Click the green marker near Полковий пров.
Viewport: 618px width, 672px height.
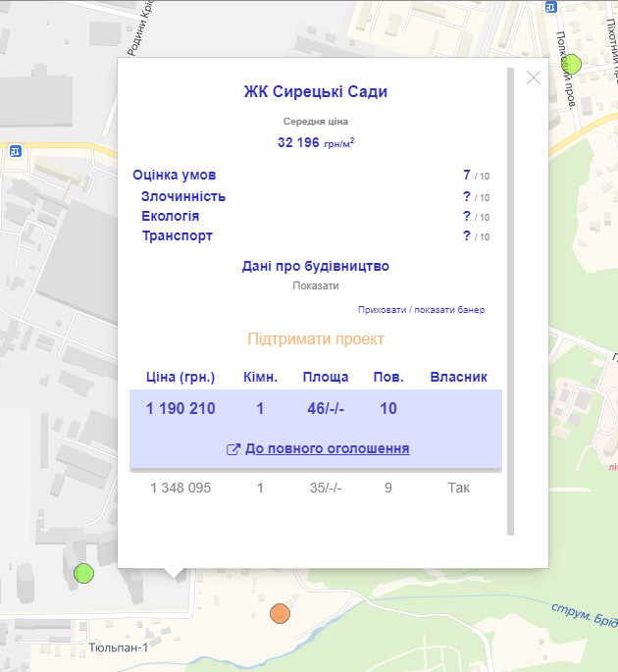click(x=571, y=65)
